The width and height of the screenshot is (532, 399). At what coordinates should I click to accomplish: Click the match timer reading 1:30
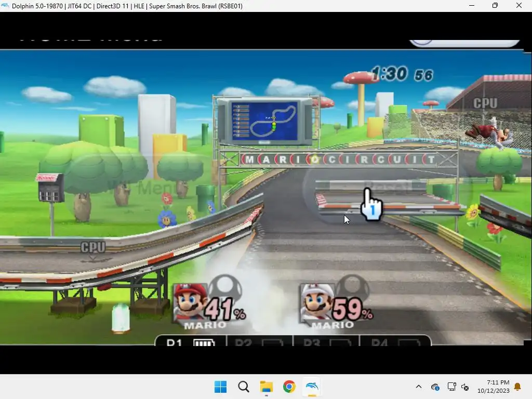[x=402, y=74]
